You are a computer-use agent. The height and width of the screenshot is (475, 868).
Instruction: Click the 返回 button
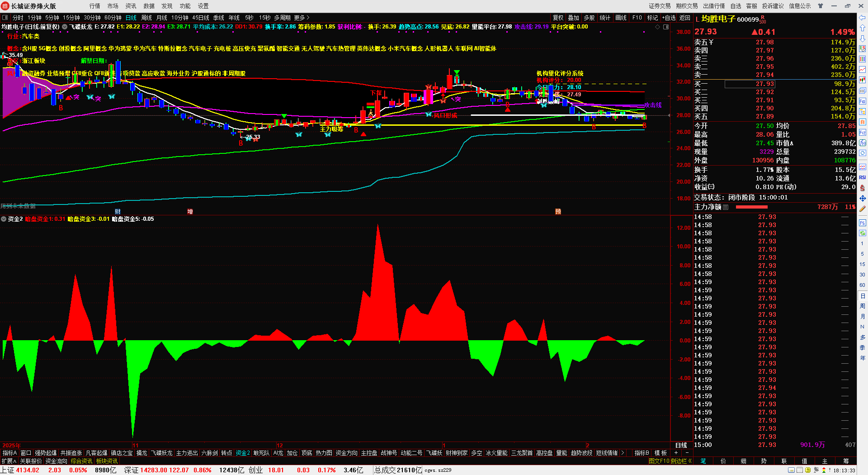[x=685, y=18]
